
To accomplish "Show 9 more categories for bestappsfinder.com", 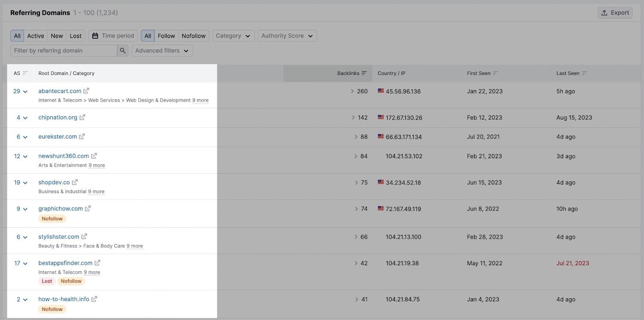I will click(x=92, y=273).
